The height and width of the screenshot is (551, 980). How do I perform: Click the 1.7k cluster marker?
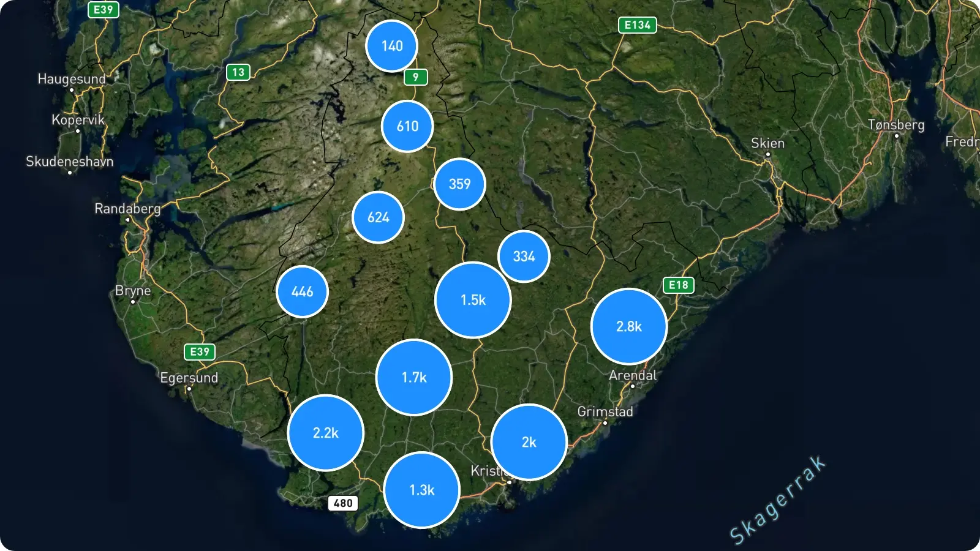click(x=414, y=377)
